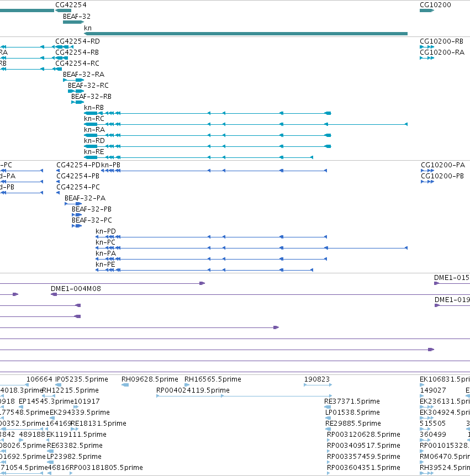Click the kn-RB transcript label
This screenshot has width=470, height=476.
pos(94,108)
